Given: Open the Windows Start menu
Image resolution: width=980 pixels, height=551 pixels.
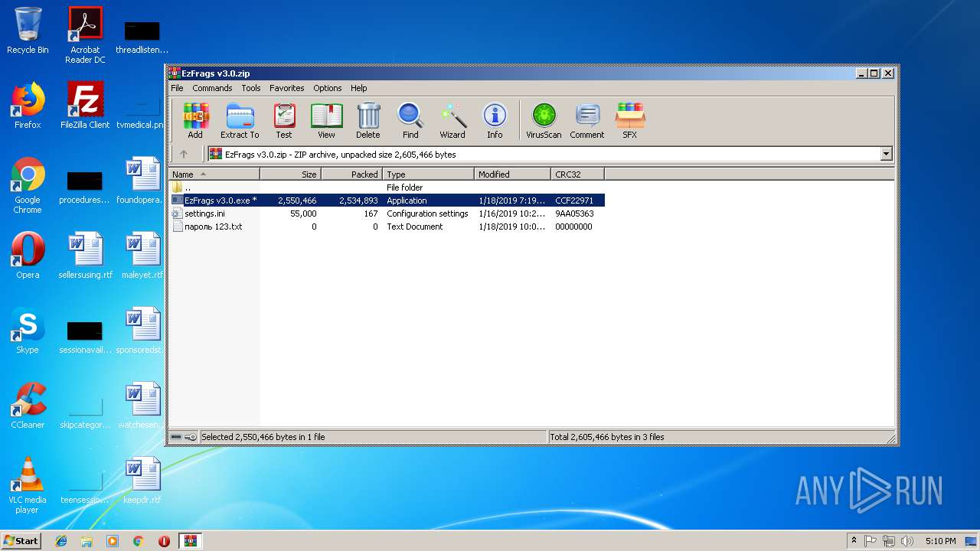Looking at the screenshot, I should pyautogui.click(x=21, y=540).
